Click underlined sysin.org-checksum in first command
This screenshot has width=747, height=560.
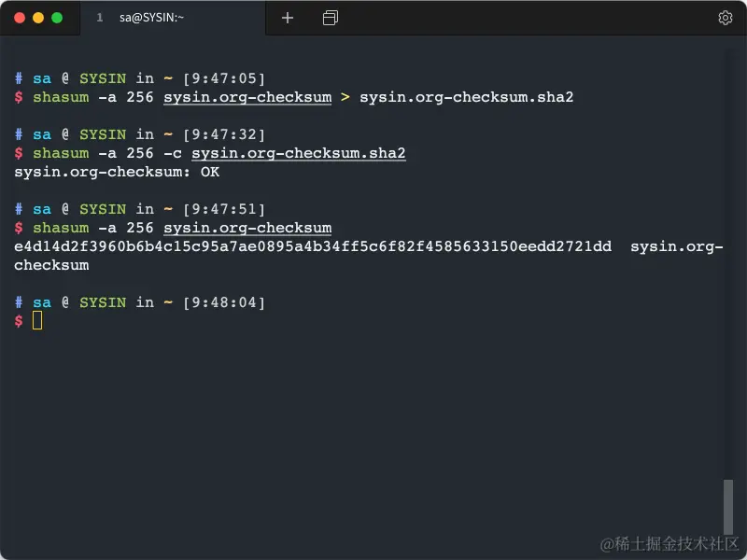(247, 97)
